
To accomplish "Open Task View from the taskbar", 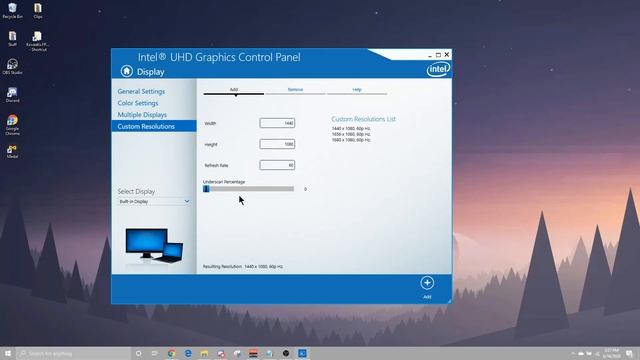I will (155, 353).
